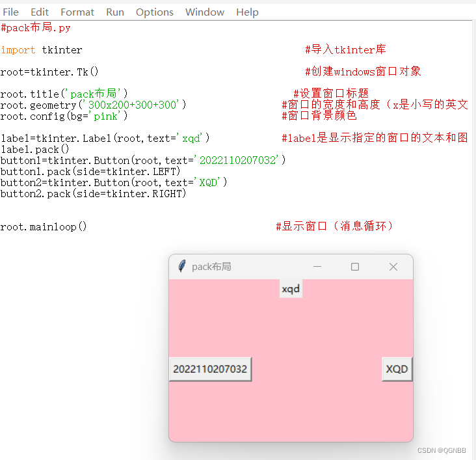Viewport: 476px width, 460px height.
Task: Click the 'label.pack()' line
Action: tap(35, 150)
